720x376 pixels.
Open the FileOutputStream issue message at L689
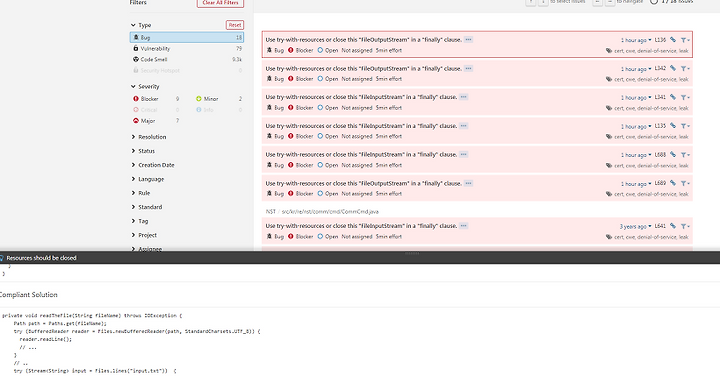pyautogui.click(x=363, y=183)
